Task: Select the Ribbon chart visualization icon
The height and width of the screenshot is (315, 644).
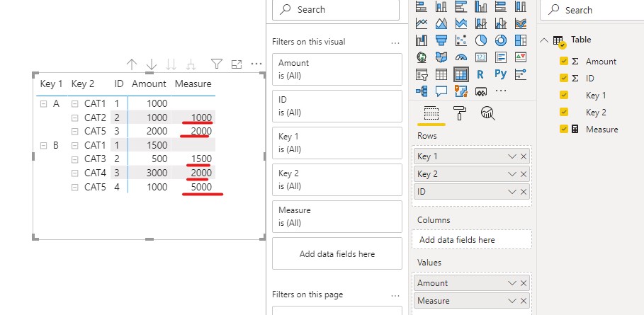Action: pos(521,23)
